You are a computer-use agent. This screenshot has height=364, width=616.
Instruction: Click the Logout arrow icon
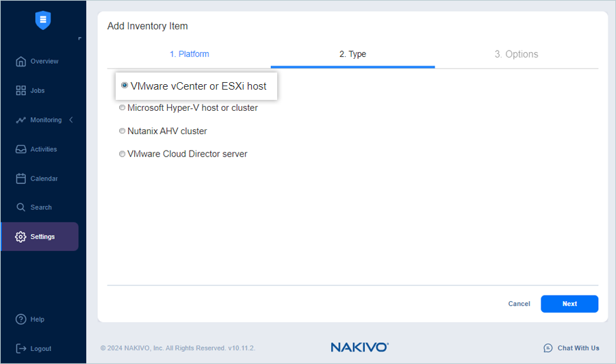coord(21,348)
